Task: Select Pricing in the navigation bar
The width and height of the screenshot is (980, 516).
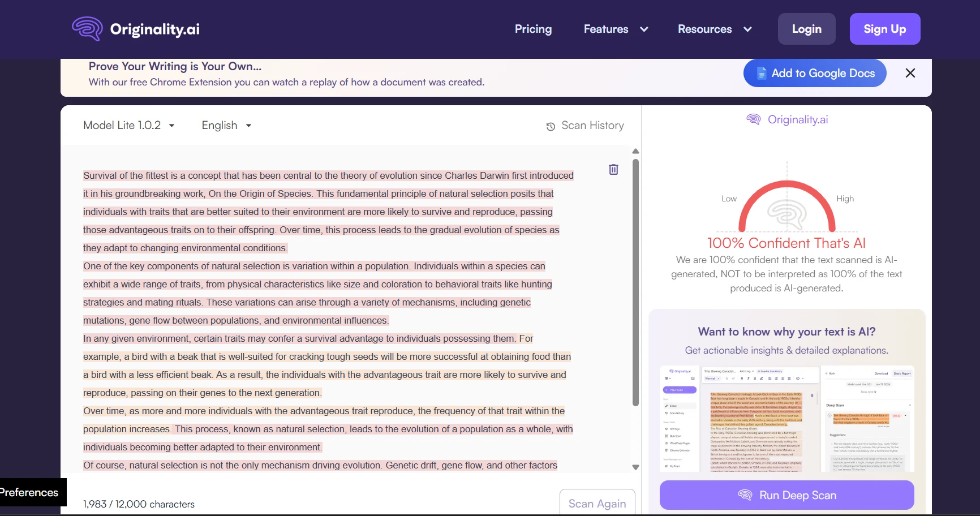Action: point(532,29)
